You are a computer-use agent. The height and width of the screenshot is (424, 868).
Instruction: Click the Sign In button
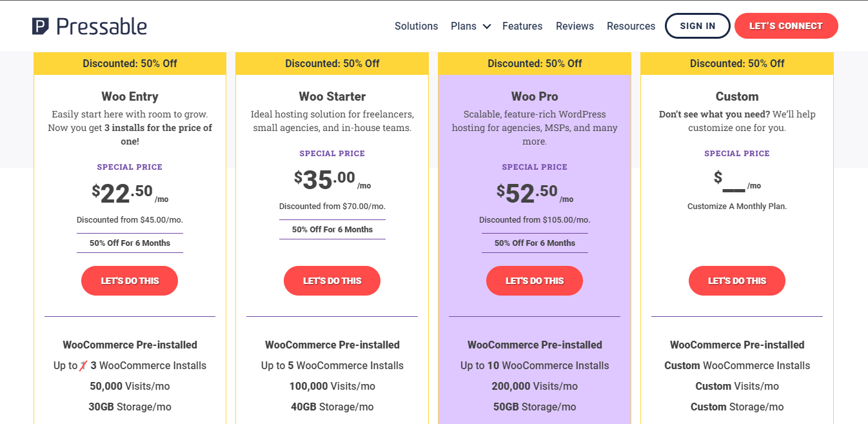(698, 26)
